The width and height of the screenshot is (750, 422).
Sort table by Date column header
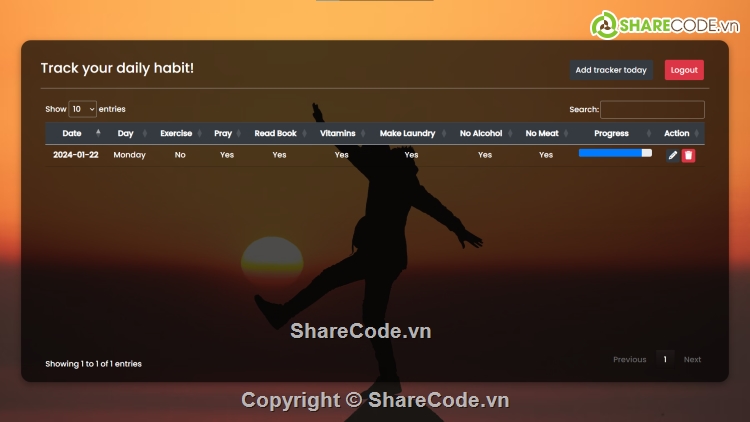[76, 133]
